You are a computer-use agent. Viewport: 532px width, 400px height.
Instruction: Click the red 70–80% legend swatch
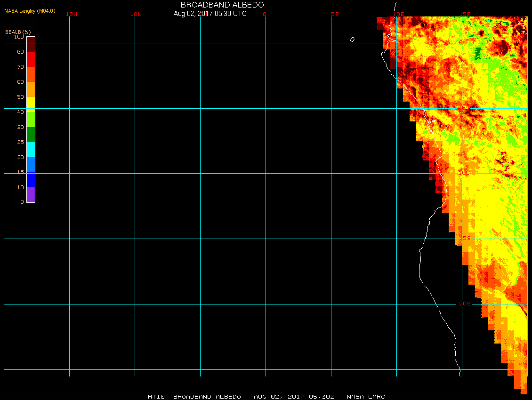coord(31,59)
